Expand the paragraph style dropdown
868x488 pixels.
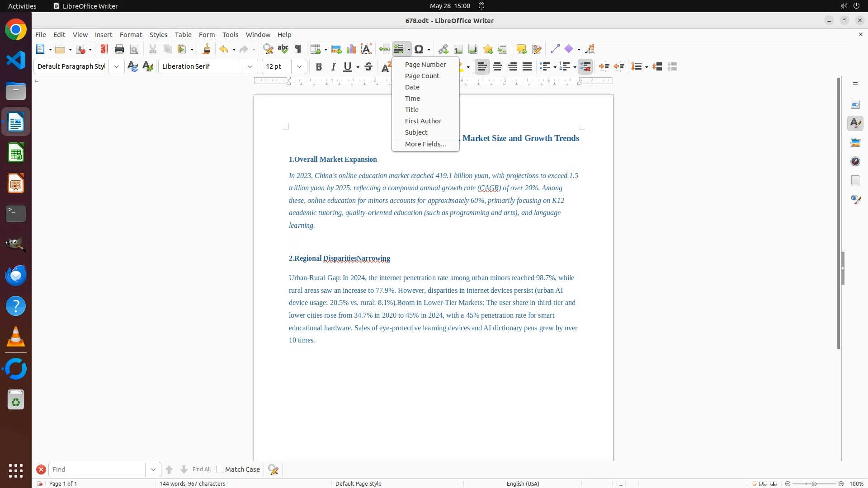[117, 66]
